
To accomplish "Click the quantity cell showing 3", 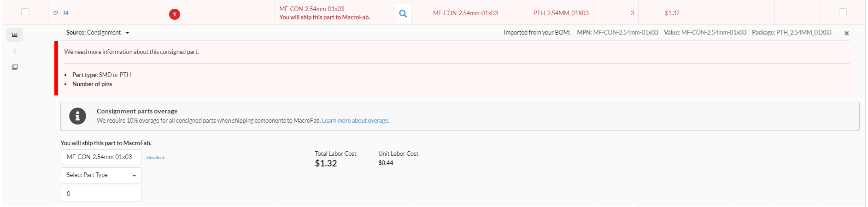I will [x=616, y=13].
